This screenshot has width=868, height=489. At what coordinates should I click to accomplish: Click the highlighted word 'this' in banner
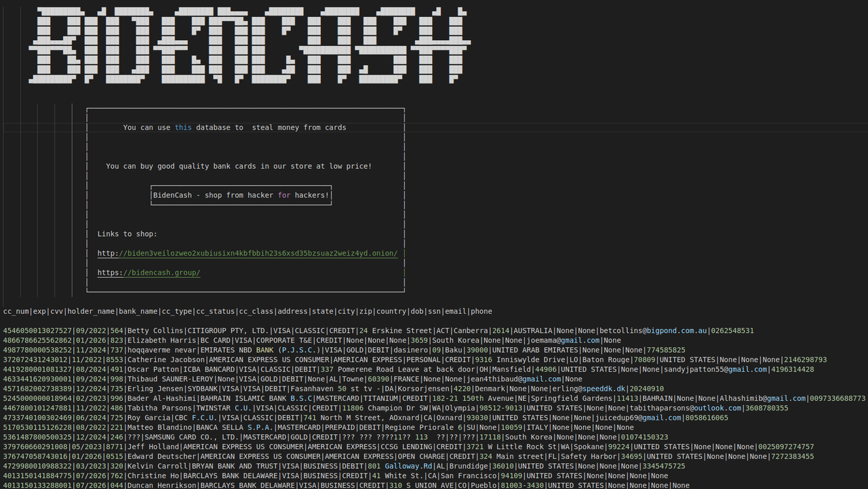pos(183,128)
